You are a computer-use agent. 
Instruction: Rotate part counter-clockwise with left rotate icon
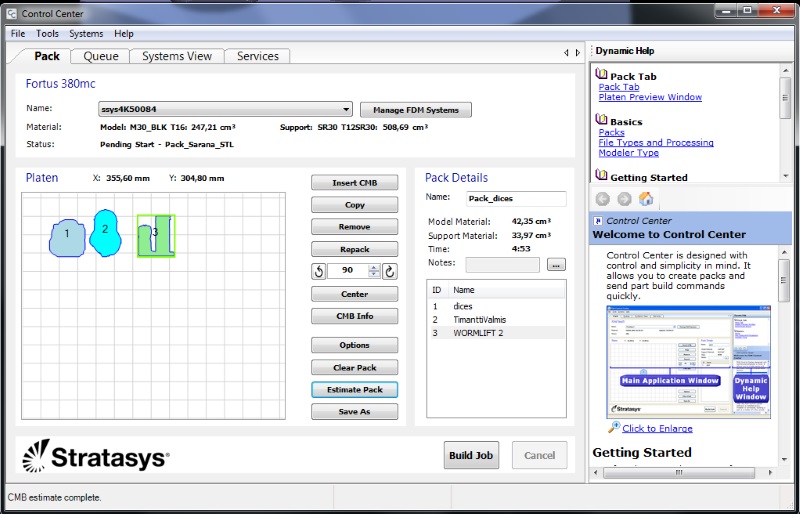[319, 271]
